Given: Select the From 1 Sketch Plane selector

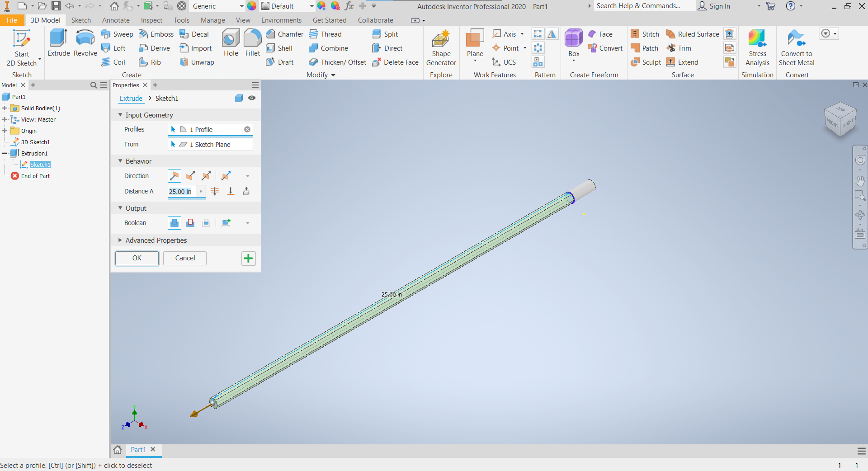Looking at the screenshot, I should coord(210,145).
